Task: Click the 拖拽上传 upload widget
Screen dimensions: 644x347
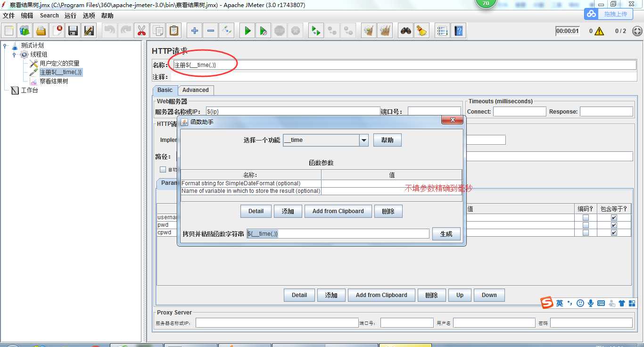Action: click(x=609, y=14)
